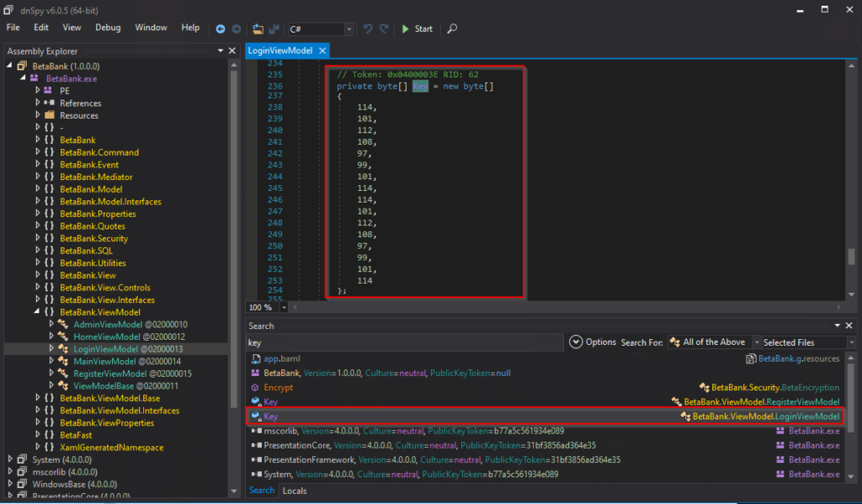Open the Window menu
862x504 pixels.
coord(151,28)
